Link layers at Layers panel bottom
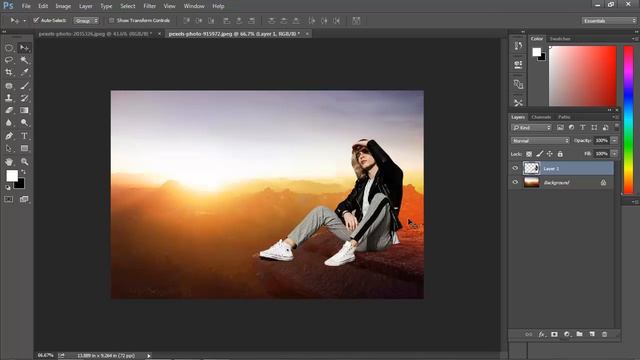Screen dimensions: 640x360 (x=529, y=334)
